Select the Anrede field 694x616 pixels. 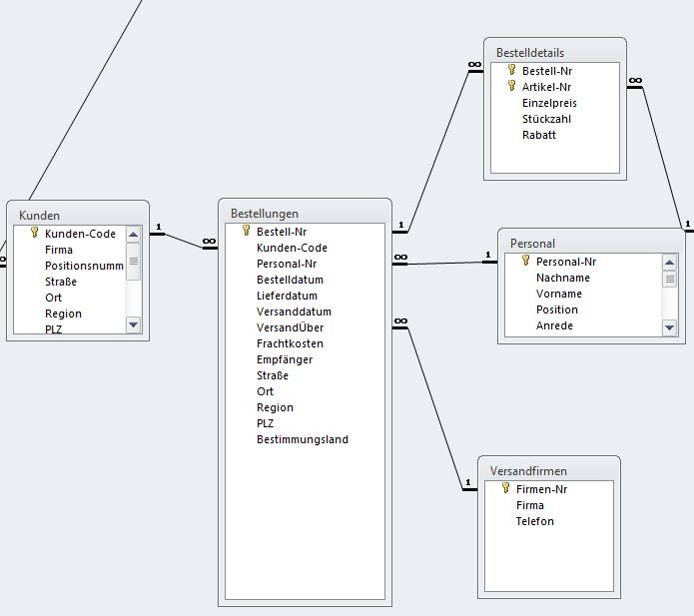pyautogui.click(x=554, y=325)
